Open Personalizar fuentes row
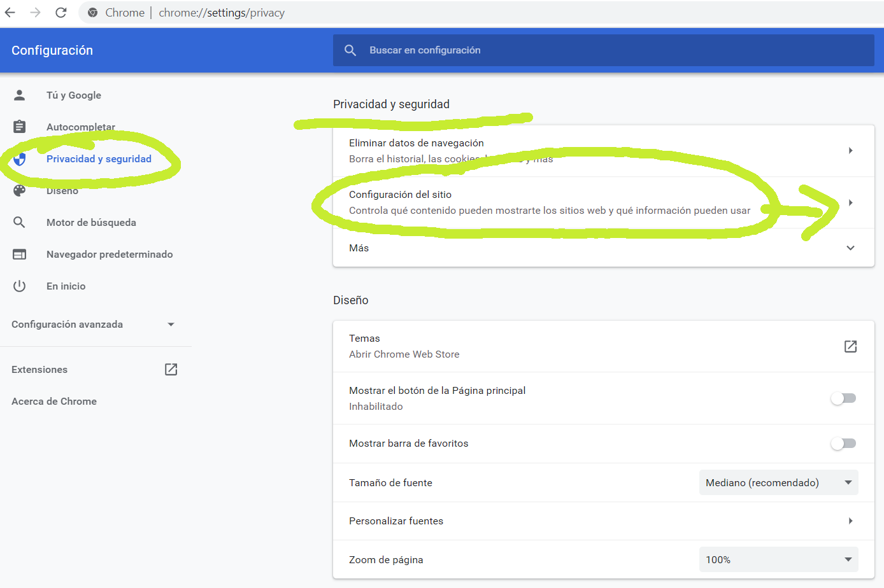 pos(603,521)
